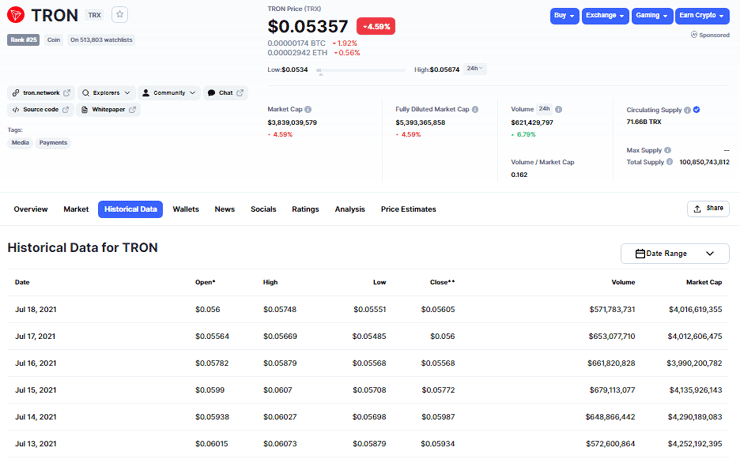This screenshot has width=740, height=459.
Task: Click the TRON logo icon
Action: [x=16, y=15]
